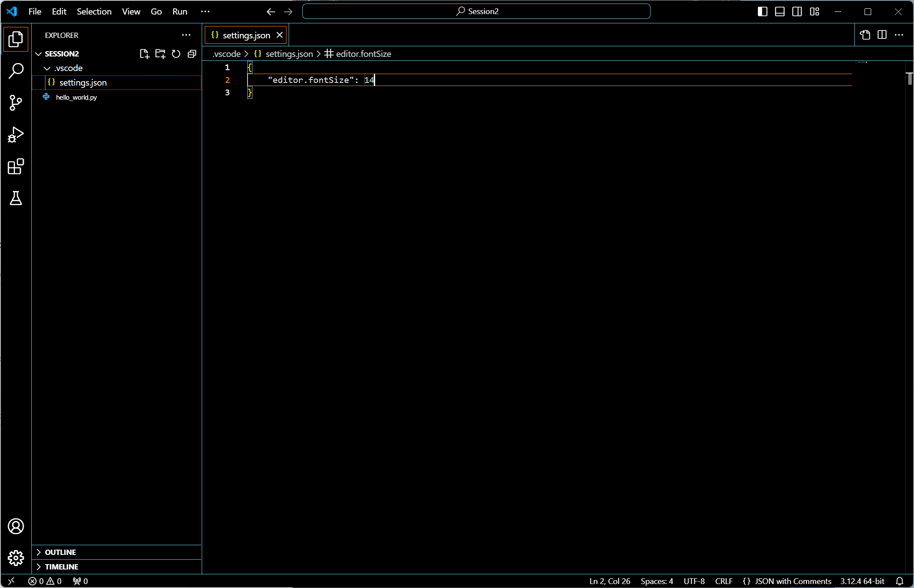
Task: Open the Search view in activity bar
Action: pyautogui.click(x=16, y=71)
